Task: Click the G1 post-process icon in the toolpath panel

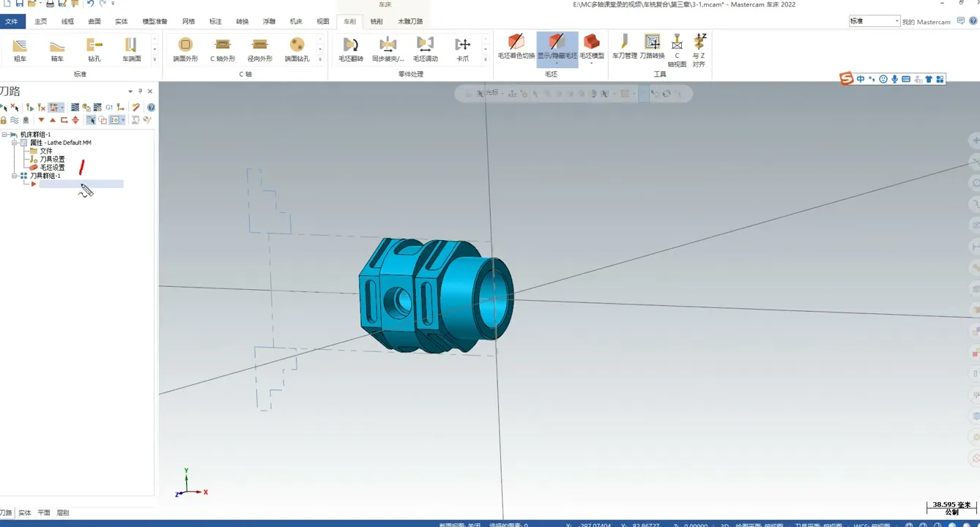Action: pos(109,108)
